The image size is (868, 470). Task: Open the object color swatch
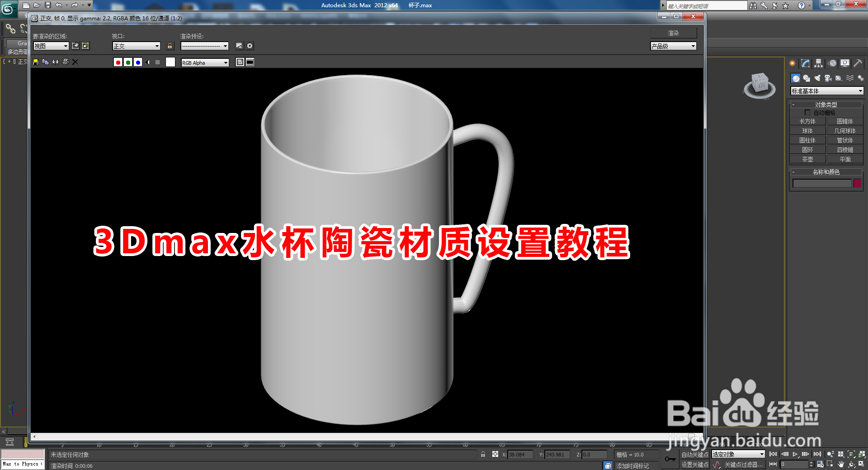pos(858,183)
